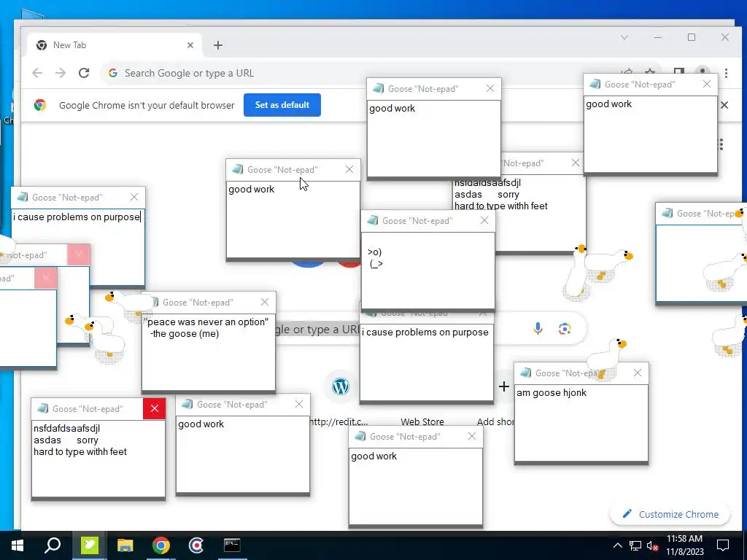
Task: Close the "peace was never an option" note
Action: click(x=265, y=302)
